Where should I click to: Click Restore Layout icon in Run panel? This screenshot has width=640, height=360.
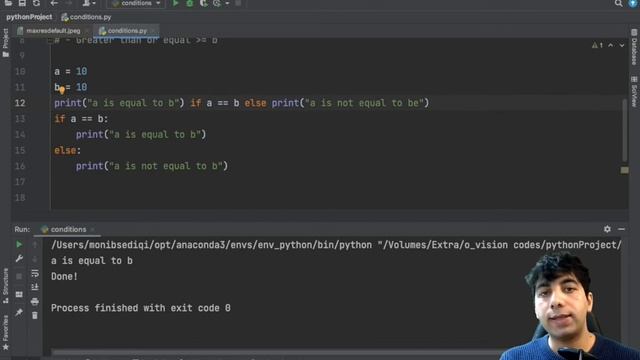click(x=19, y=294)
